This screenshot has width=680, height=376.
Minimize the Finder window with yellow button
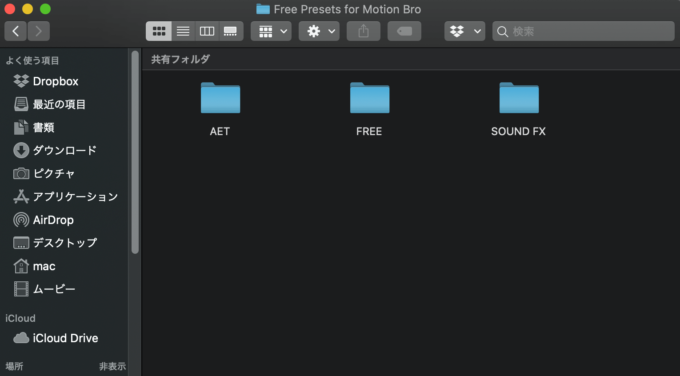coord(27,9)
